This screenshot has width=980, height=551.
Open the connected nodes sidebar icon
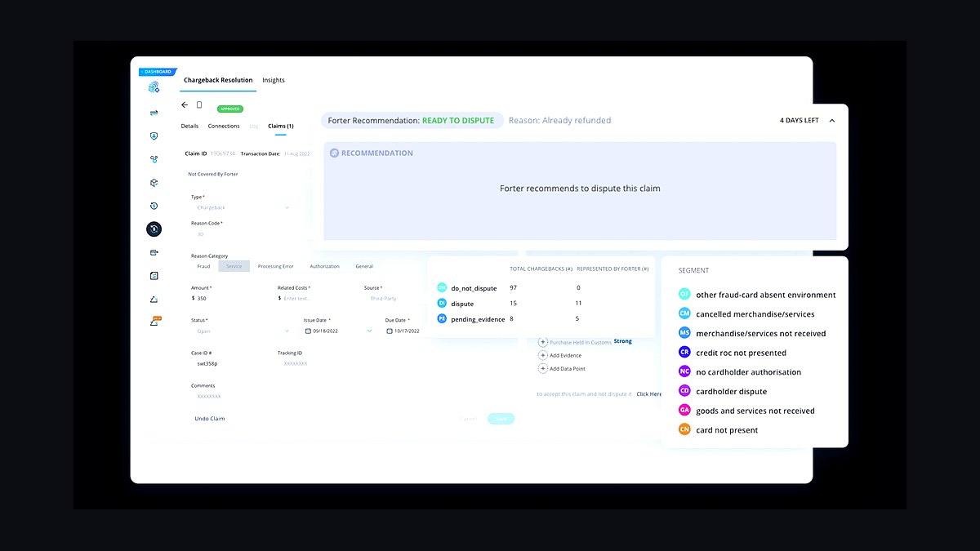[154, 159]
